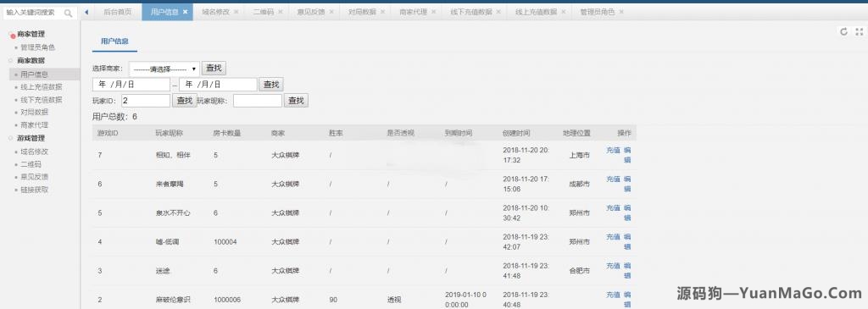The width and height of the screenshot is (868, 309).
Task: Open 域名修改 in sidebar
Action: (x=34, y=152)
